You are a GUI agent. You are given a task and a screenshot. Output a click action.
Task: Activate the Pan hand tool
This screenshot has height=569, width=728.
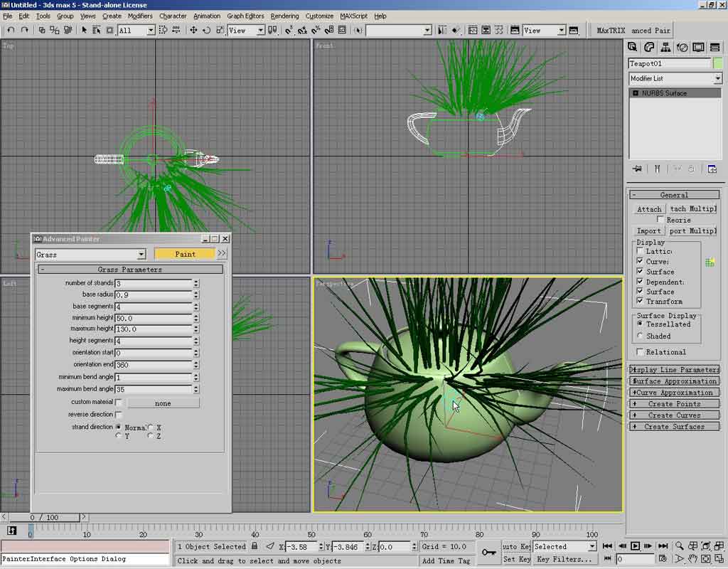click(692, 559)
